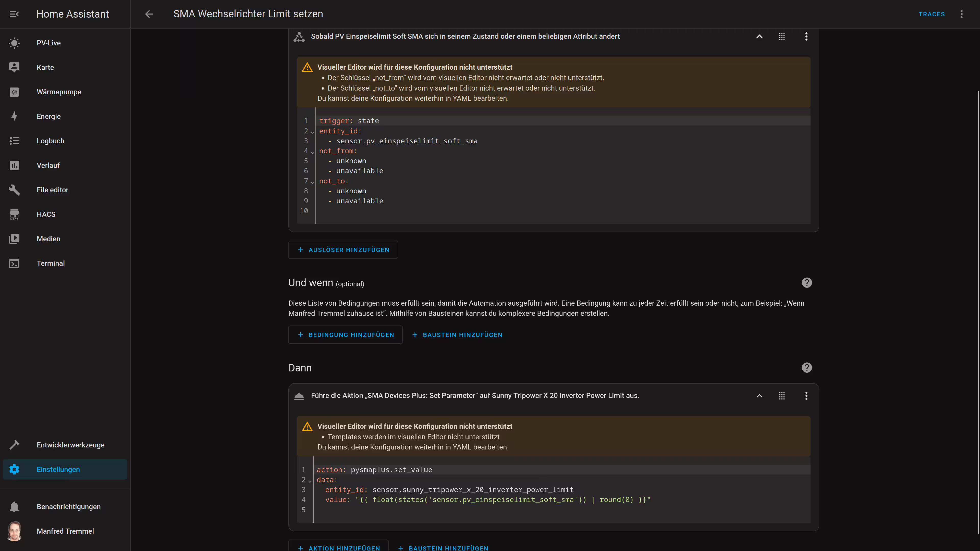
Task: Click the Medien play icon
Action: click(x=14, y=239)
